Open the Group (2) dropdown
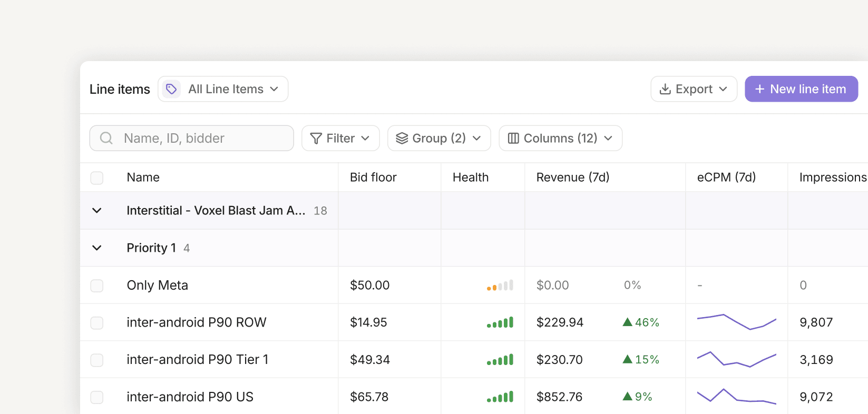868x414 pixels. click(439, 138)
